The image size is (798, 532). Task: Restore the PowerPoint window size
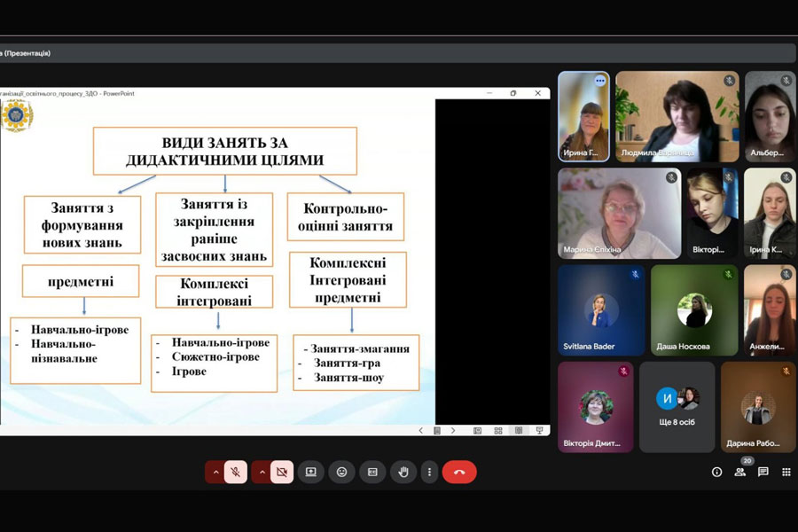[513, 93]
